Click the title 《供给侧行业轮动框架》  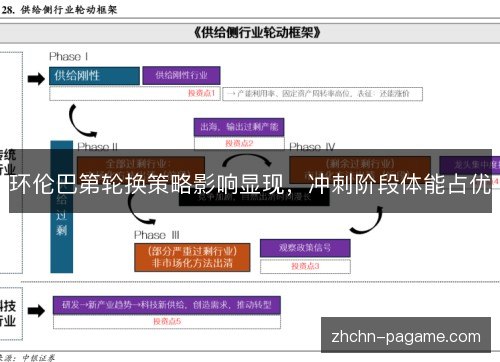pyautogui.click(x=257, y=33)
